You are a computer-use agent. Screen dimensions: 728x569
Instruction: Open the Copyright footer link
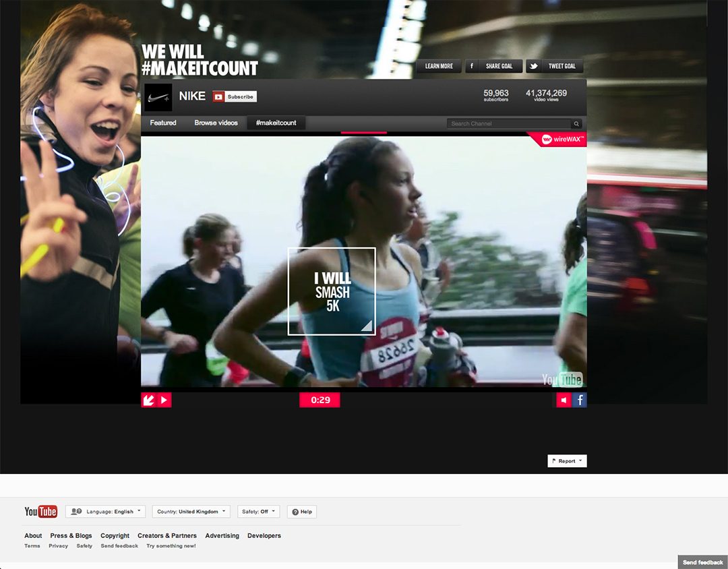pyautogui.click(x=115, y=535)
